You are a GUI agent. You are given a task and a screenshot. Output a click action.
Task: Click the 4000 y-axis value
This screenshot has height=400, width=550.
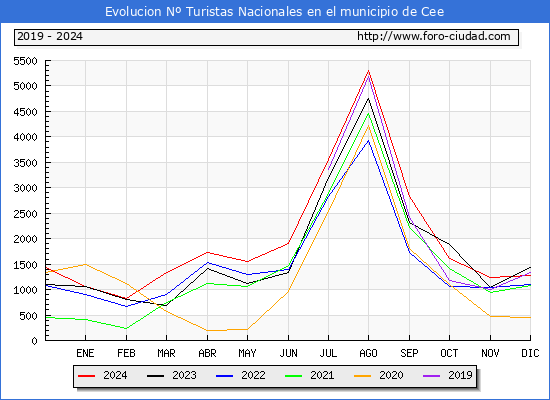[x=25, y=137]
